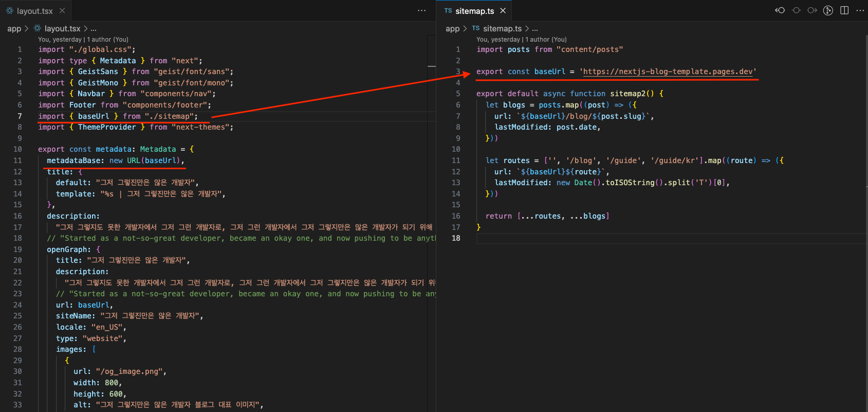Click the React icon on layout.tsx tab
This screenshot has width=868, height=412.
pos(10,10)
